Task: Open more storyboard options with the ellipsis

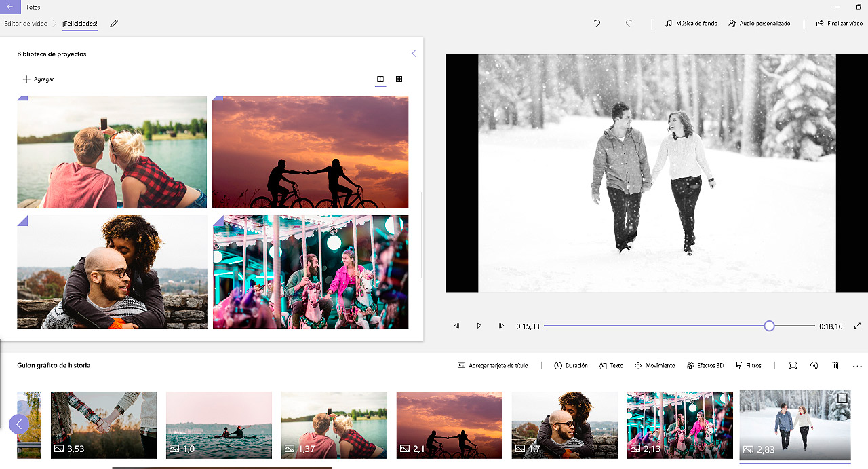Action: click(x=855, y=365)
